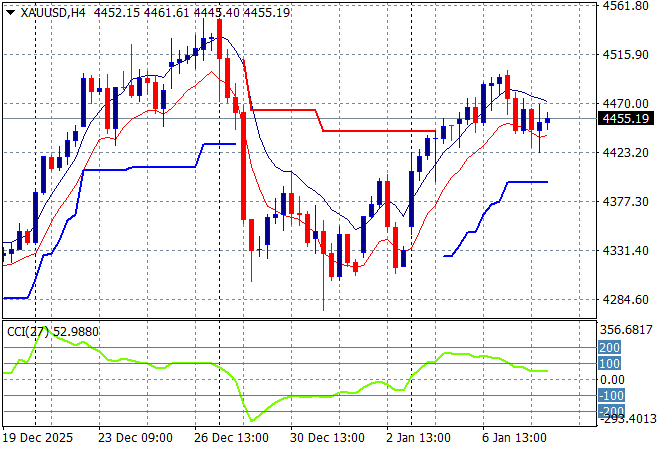The image size is (660, 450).
Task: Click the 200 level marker on CCI scale
Action: [x=608, y=347]
